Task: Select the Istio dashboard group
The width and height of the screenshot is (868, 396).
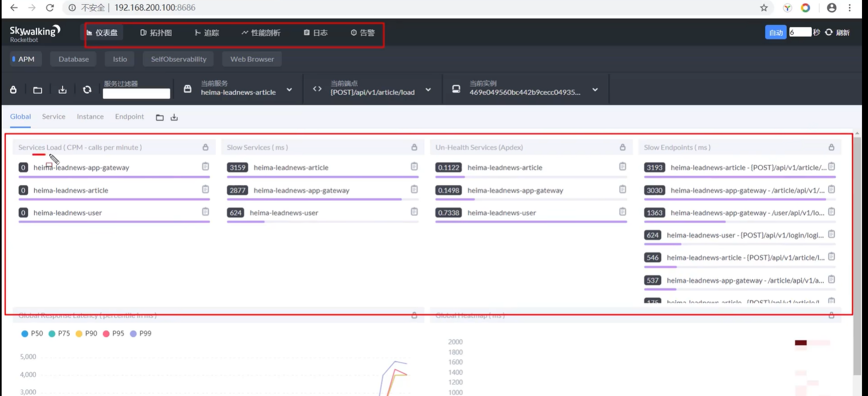Action: [120, 59]
